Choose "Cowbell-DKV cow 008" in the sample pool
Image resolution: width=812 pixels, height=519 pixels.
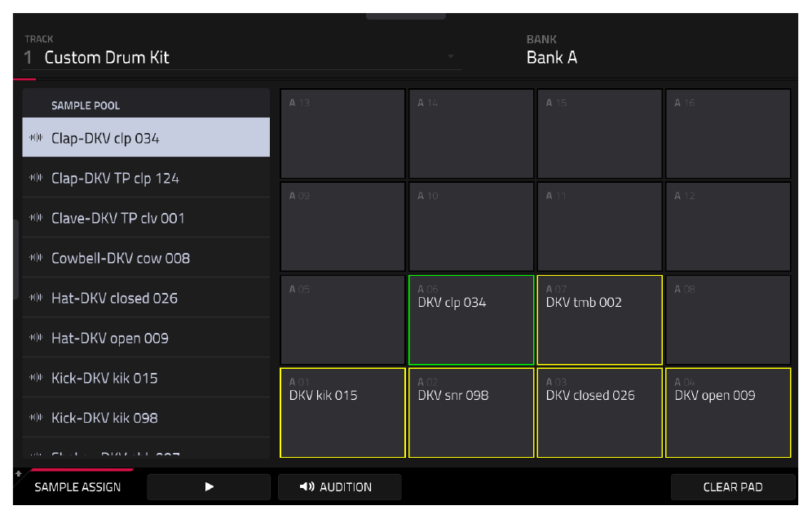pyautogui.click(x=146, y=258)
